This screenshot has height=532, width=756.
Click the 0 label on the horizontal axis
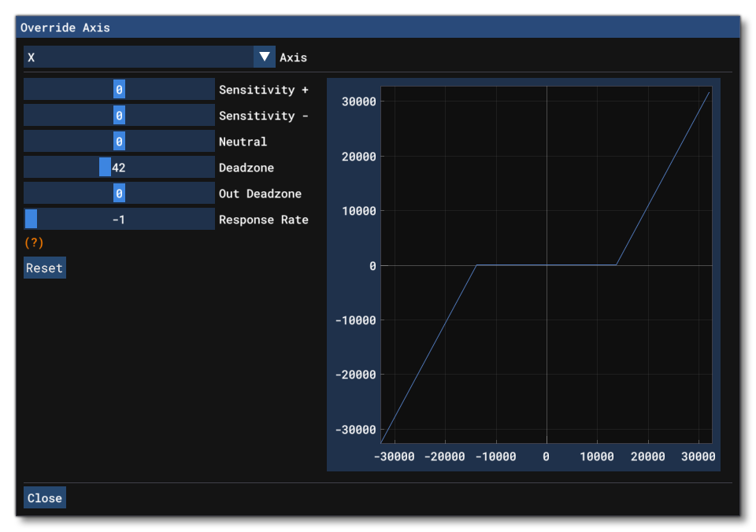point(546,456)
